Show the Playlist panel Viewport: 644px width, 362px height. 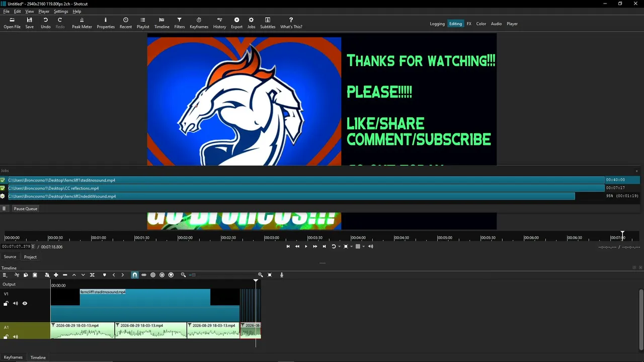coord(143,23)
